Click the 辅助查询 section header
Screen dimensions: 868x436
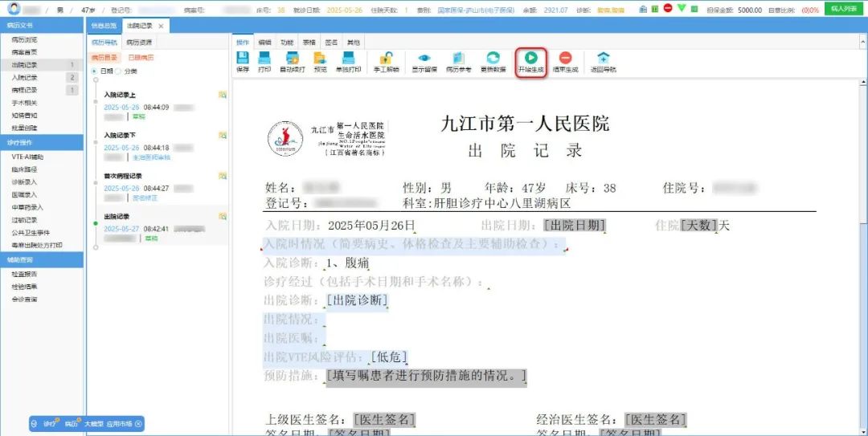[x=42, y=259]
